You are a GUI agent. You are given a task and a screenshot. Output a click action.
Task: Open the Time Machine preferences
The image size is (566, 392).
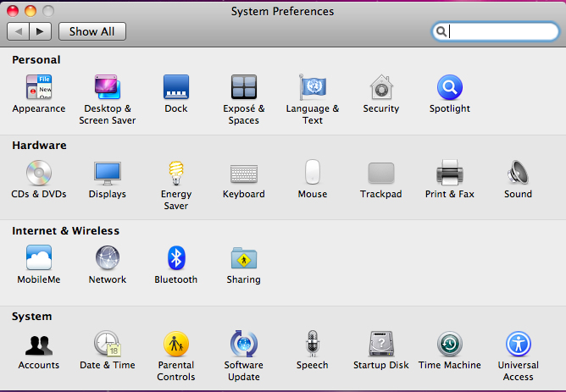pyautogui.click(x=449, y=344)
